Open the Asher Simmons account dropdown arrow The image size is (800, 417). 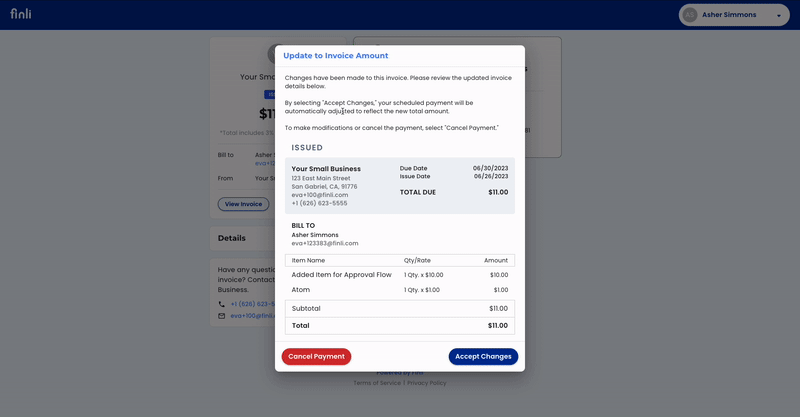(x=779, y=15)
